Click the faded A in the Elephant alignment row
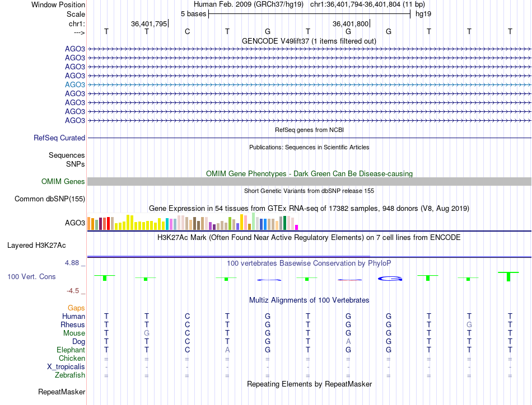 click(227, 350)
